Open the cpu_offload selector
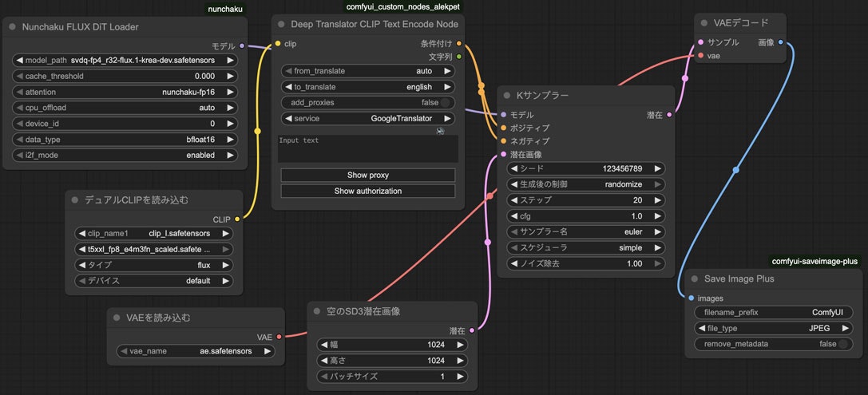Screen dimensions: 868x395 coord(125,108)
